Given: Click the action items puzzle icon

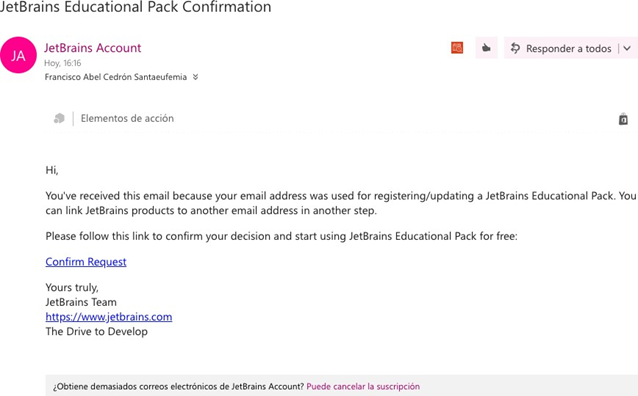Looking at the screenshot, I should click(59, 118).
